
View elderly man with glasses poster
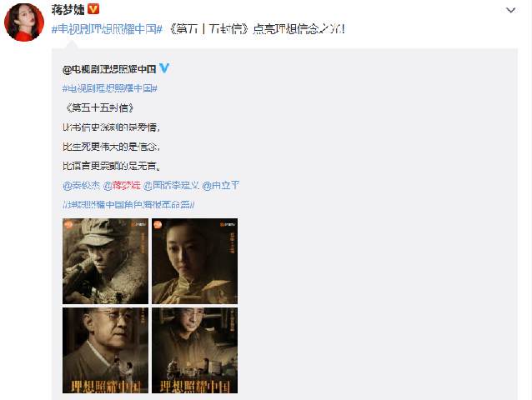106,351
